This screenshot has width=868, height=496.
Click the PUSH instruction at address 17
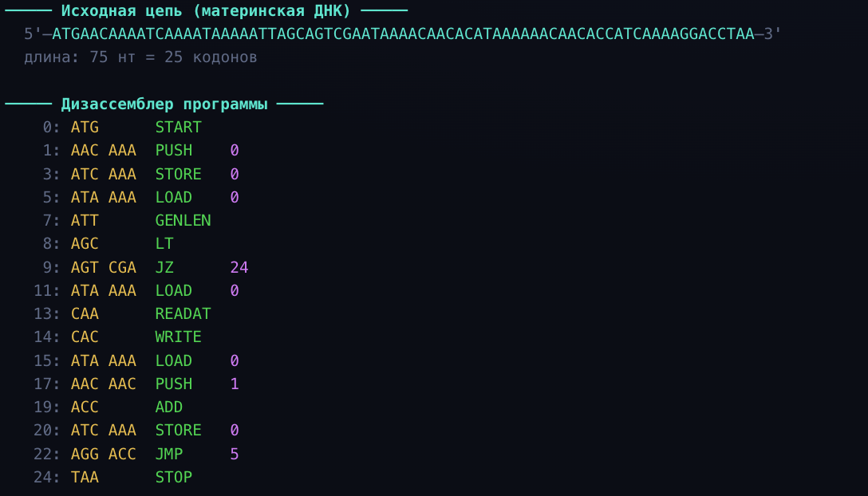pos(174,384)
